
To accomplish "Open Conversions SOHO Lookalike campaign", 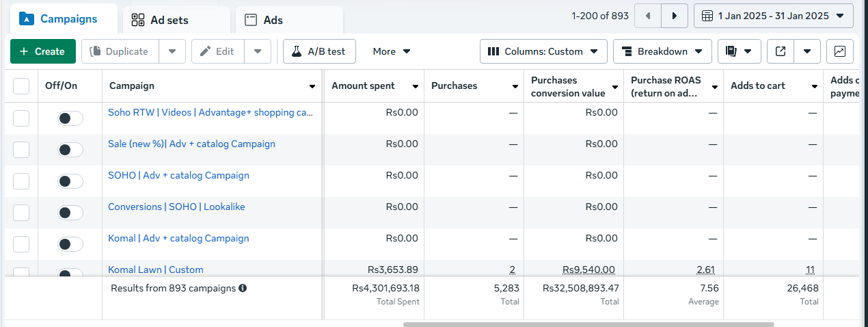I will coord(176,207).
